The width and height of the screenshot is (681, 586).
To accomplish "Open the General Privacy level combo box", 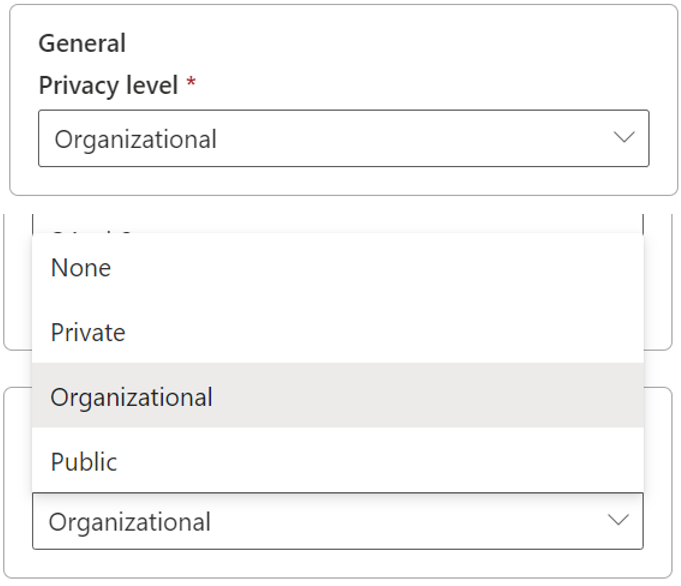I will 343,138.
